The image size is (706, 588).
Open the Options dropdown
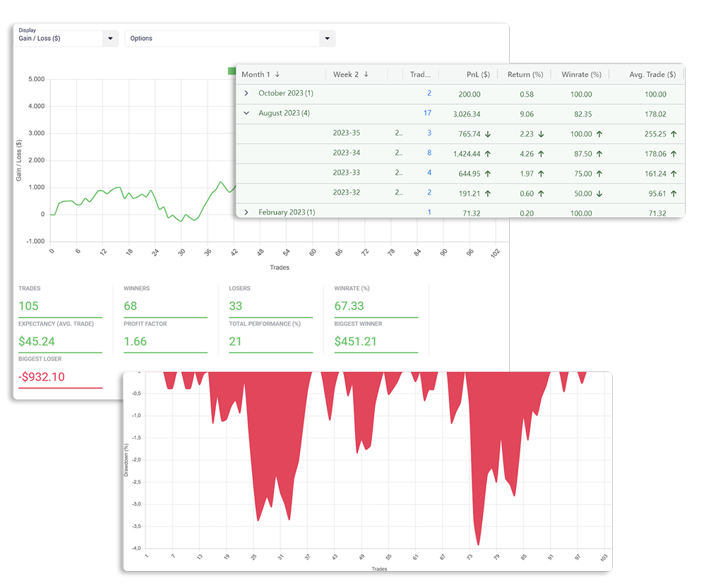[326, 39]
